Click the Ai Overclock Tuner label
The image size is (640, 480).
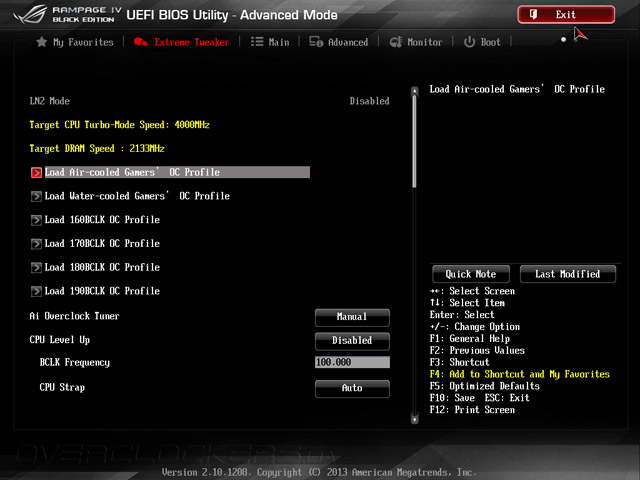point(74,316)
